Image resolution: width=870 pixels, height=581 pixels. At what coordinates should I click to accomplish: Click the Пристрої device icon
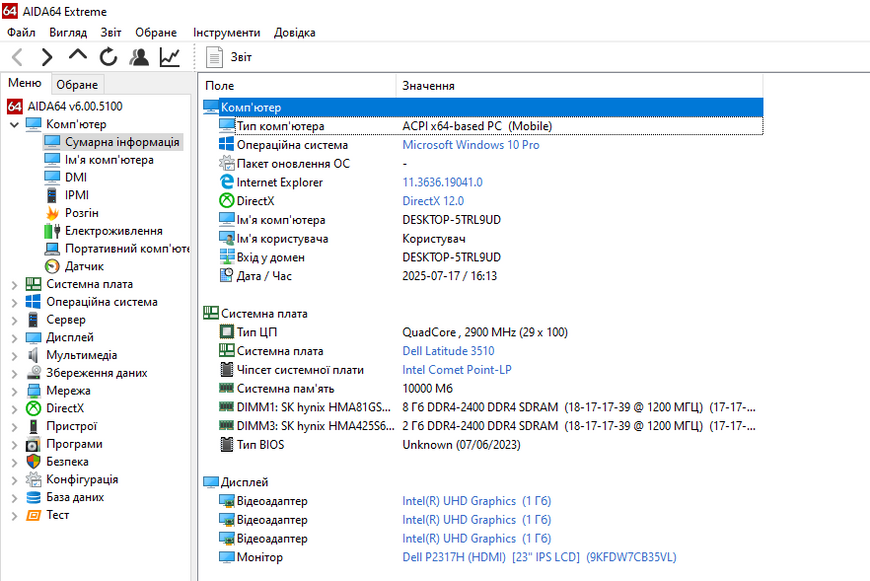(33, 426)
